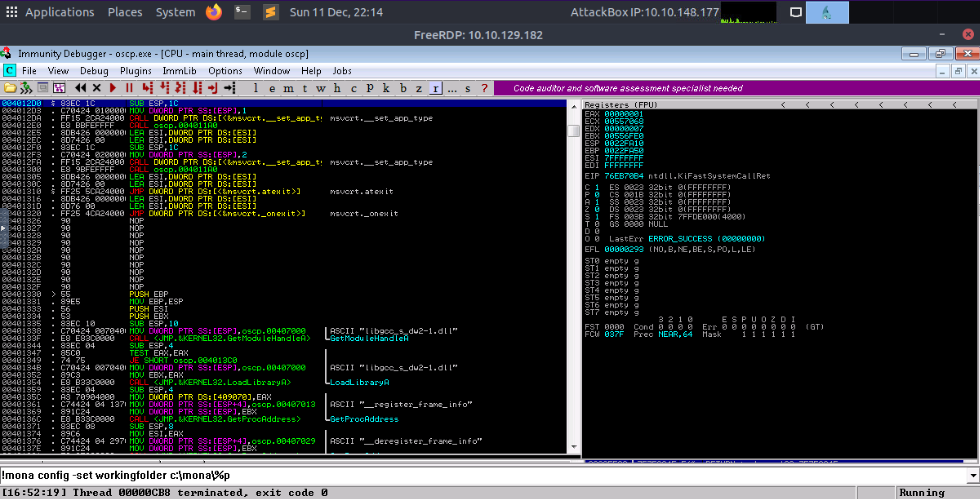This screenshot has width=980, height=499.
Task: Click Execute till return toolbar icon
Action: (213, 88)
